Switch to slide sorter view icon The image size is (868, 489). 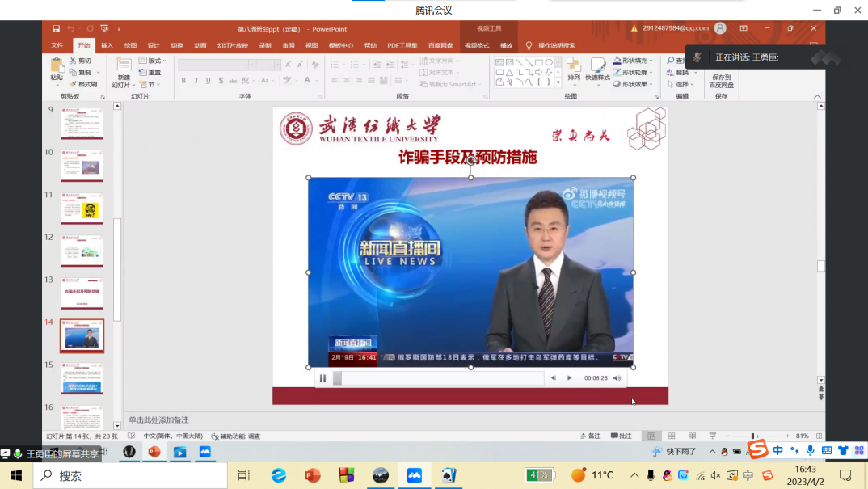pos(671,436)
